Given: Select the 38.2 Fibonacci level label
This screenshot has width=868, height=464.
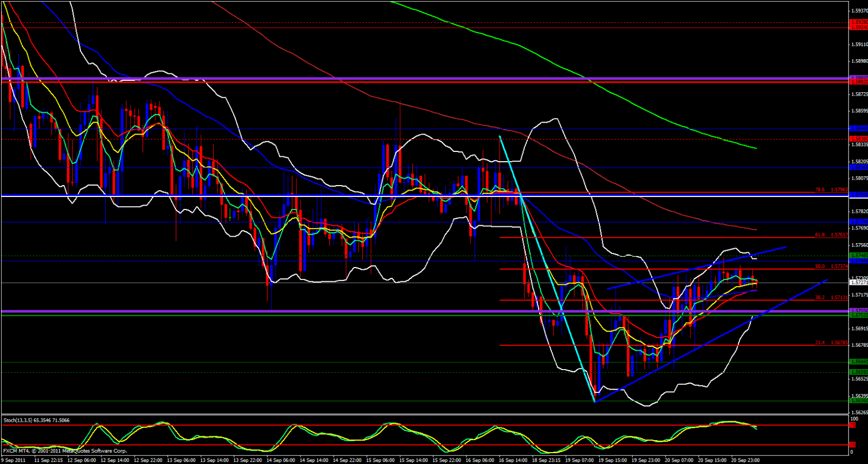Looking at the screenshot, I should (x=831, y=297).
